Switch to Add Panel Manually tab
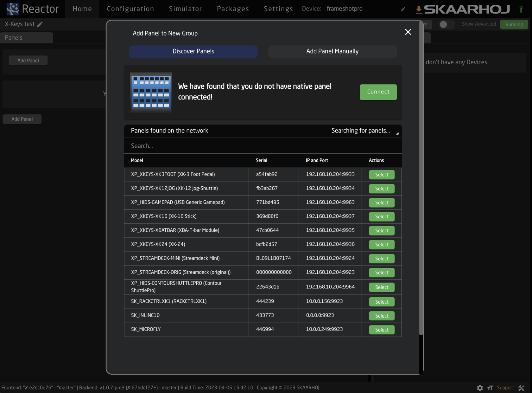The width and height of the screenshot is (532, 393). (332, 51)
